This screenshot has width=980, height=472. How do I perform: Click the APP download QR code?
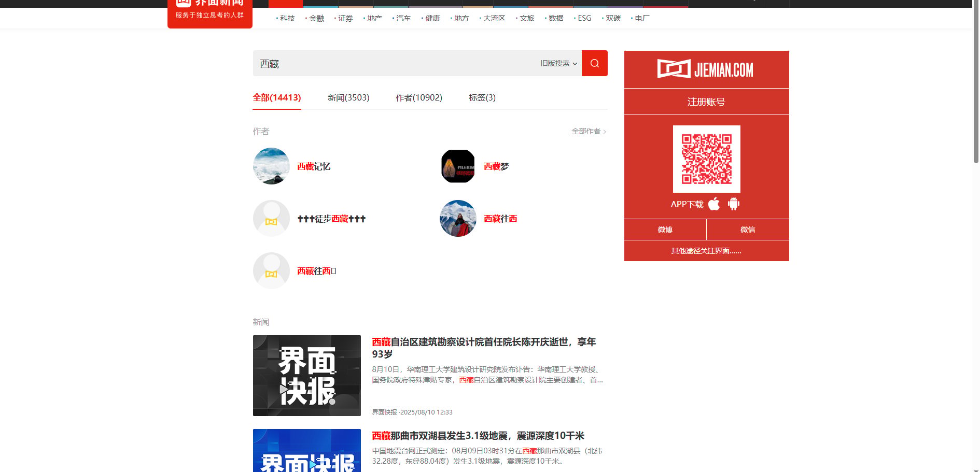pos(707,159)
